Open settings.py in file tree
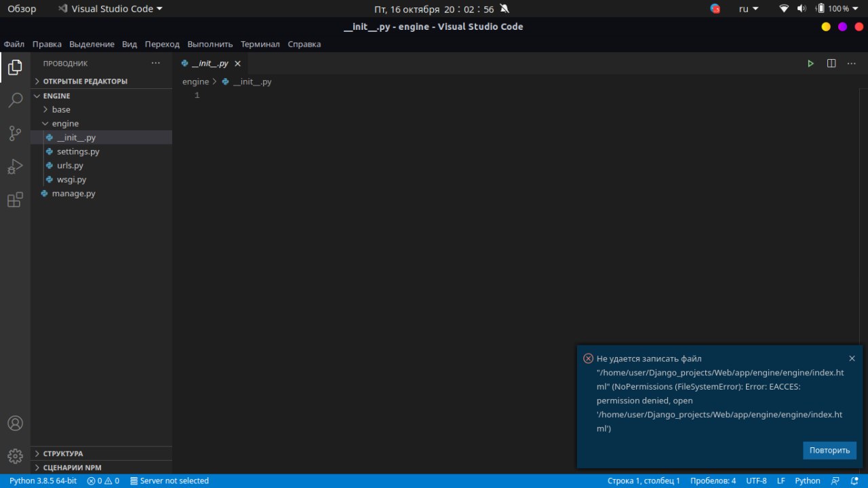Screen dimensions: 868x488 [102, 151]
